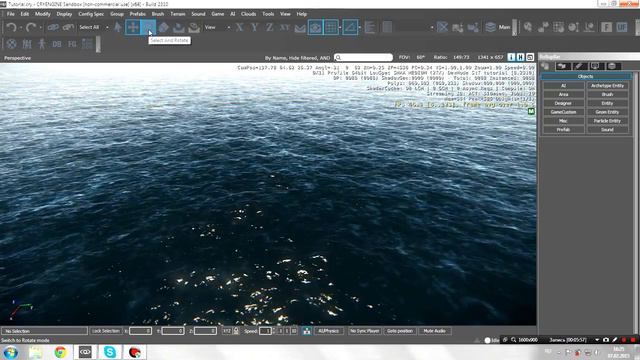The height and width of the screenshot is (360, 640).
Task: Toggle AI/Physics simulation button
Action: point(329,331)
